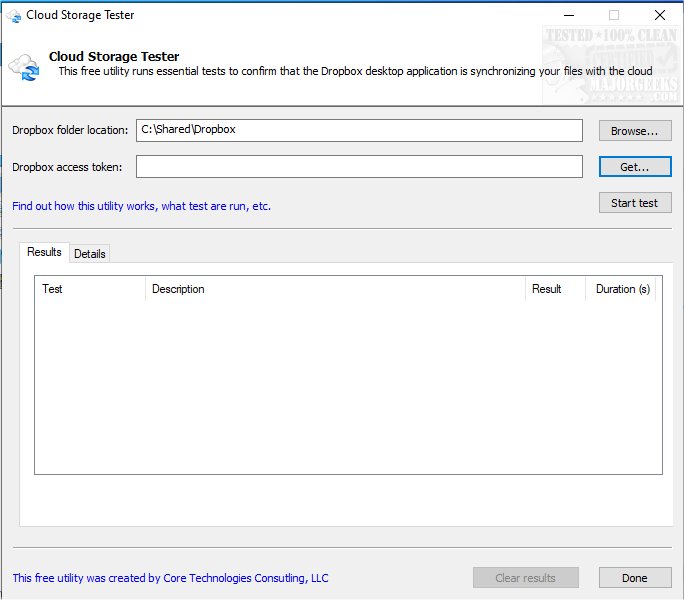
Task: Click the Result column header
Action: (554, 289)
